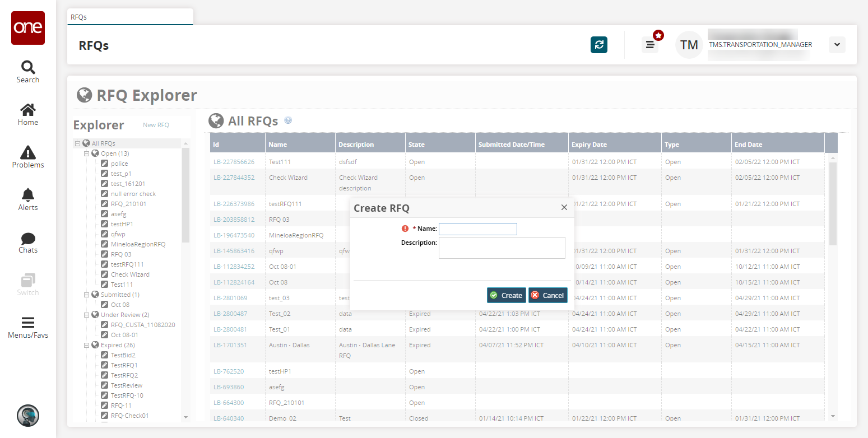This screenshot has width=868, height=438.
Task: Open Search from the left sidebar
Action: point(27,71)
